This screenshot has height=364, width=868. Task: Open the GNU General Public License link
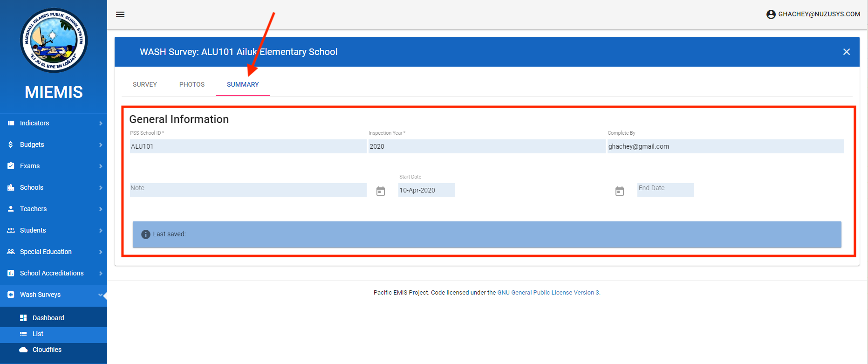coord(548,293)
